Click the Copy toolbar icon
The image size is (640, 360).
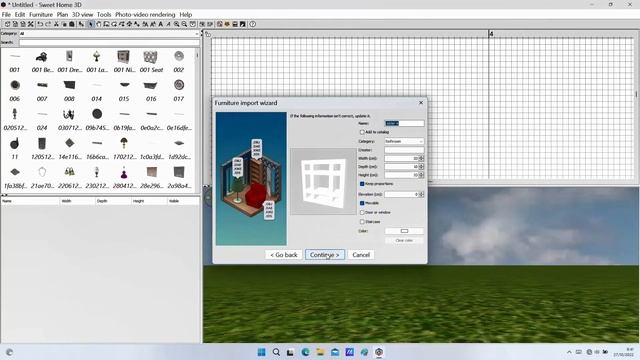click(64, 24)
